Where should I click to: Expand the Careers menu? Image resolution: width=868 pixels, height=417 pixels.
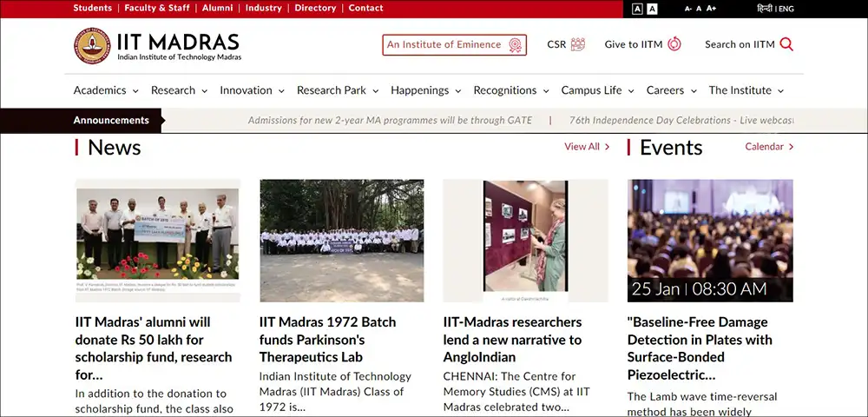(672, 90)
